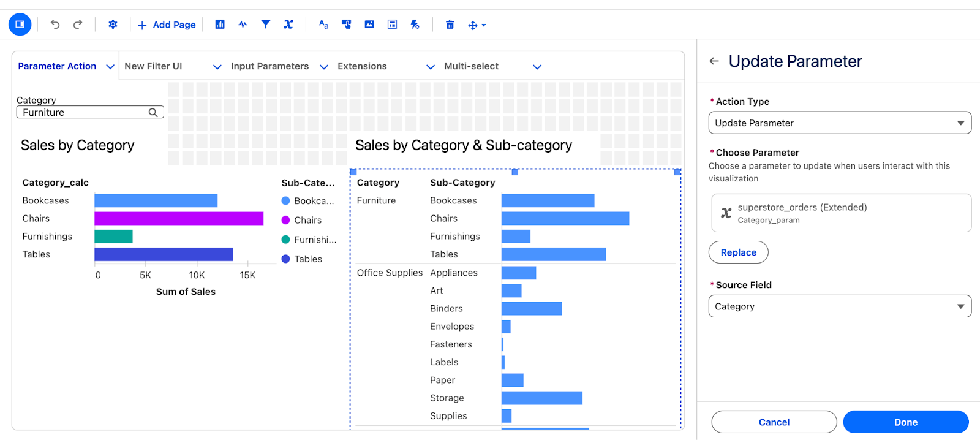This screenshot has height=440, width=980.
Task: Toggle the side panel with the blue circle button
Action: 20,25
